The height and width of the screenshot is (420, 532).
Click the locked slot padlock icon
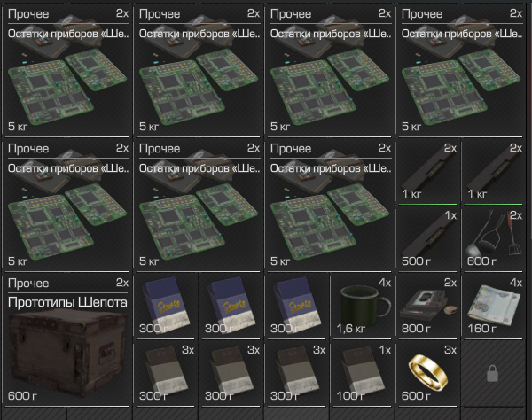[x=492, y=374]
